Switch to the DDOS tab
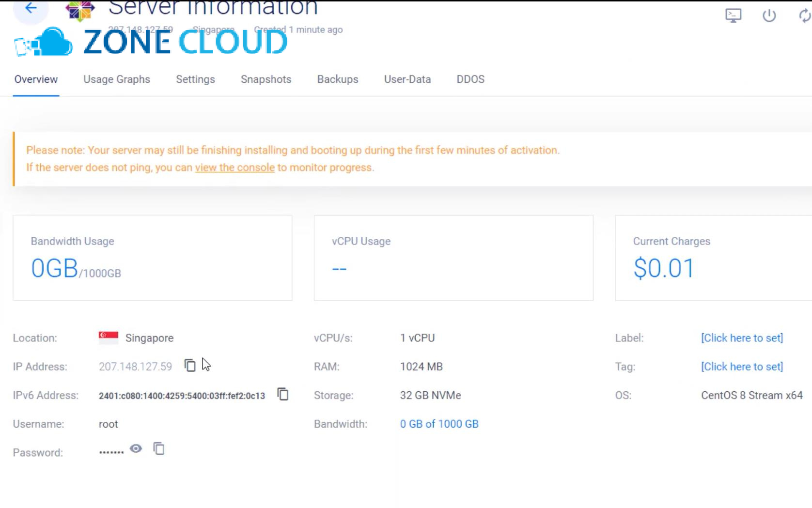This screenshot has height=508, width=812. (469, 79)
